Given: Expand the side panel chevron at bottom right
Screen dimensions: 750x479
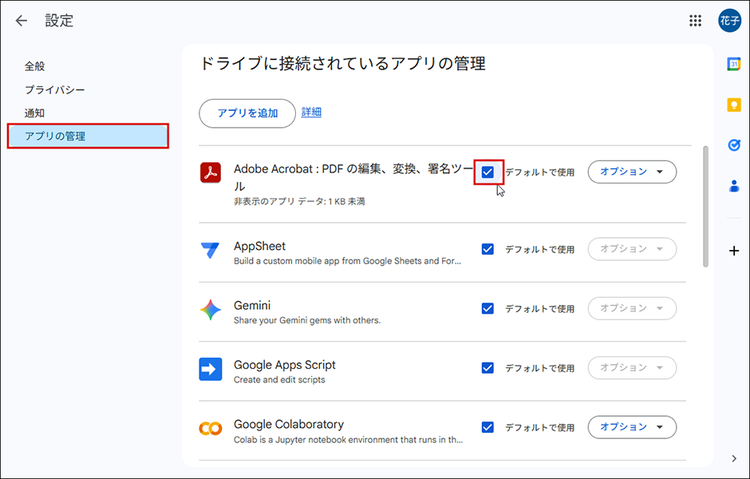Looking at the screenshot, I should (733, 458).
